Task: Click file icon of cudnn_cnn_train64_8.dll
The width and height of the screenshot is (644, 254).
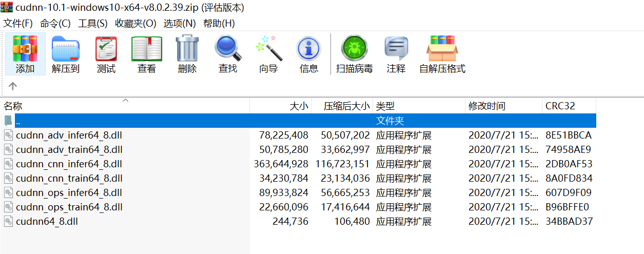Action: (x=8, y=179)
